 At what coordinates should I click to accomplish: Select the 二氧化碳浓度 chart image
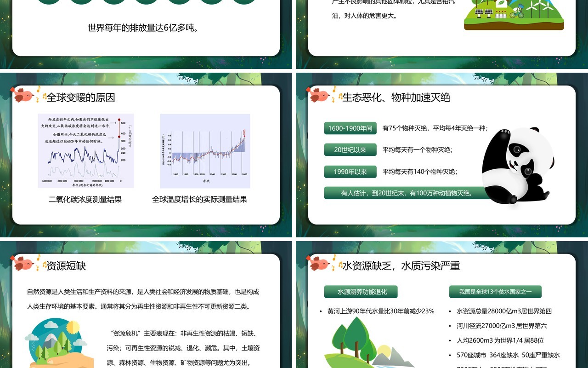[86, 151]
